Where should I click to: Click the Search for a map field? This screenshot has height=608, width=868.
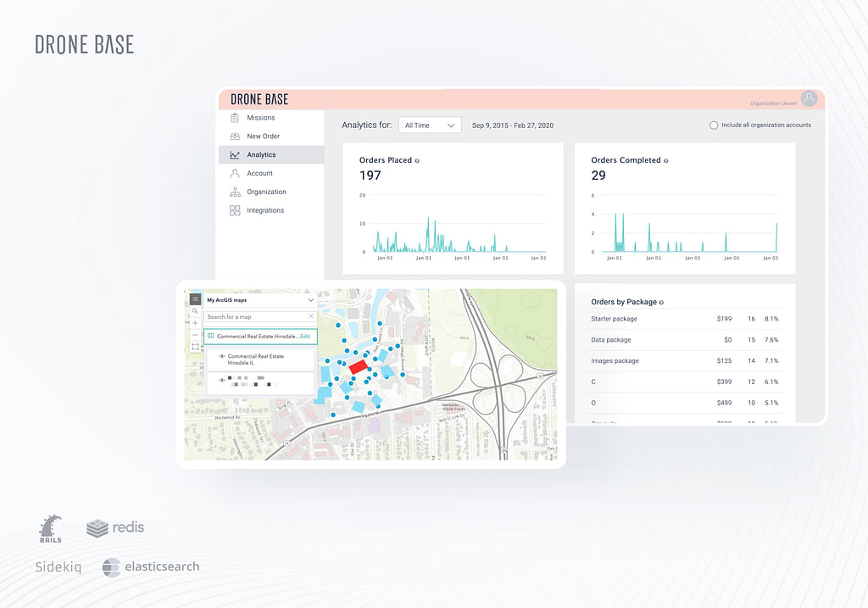[x=254, y=317]
